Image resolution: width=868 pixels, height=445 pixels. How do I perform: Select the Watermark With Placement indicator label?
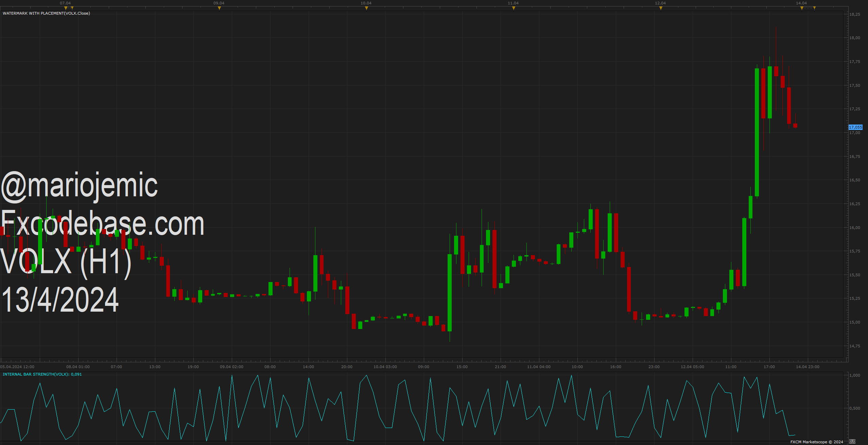point(46,13)
